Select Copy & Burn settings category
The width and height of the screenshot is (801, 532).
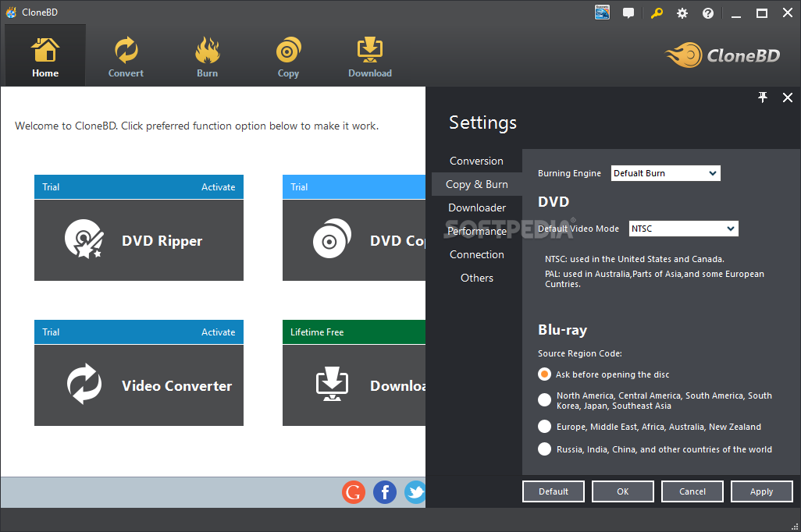pos(476,184)
